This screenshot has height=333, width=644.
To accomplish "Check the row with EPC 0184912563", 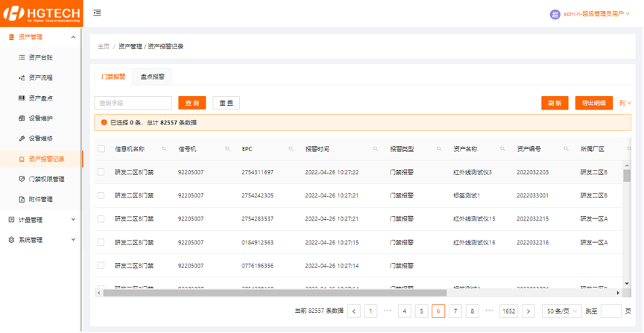I will coord(101,242).
